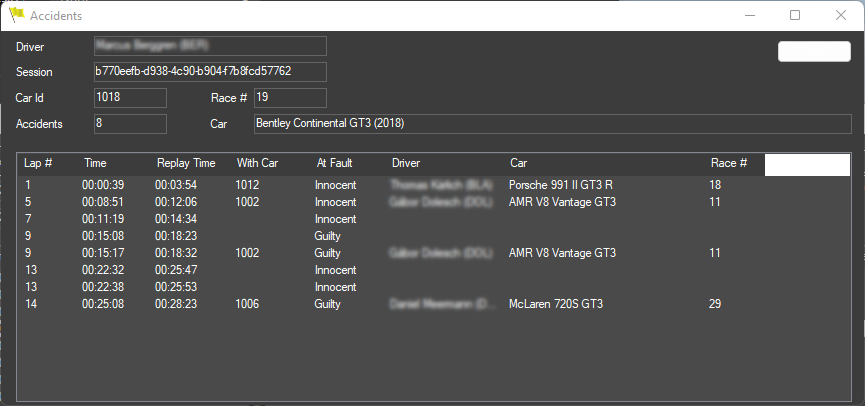Click the Replay Time column header
The height and width of the screenshot is (406, 865).
[x=185, y=163]
